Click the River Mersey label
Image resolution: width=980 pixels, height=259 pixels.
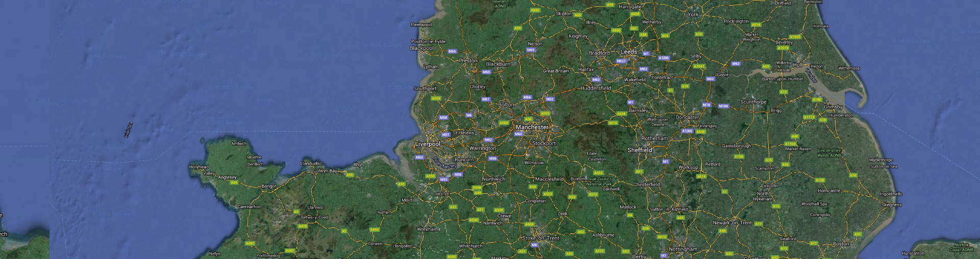coord(444,164)
